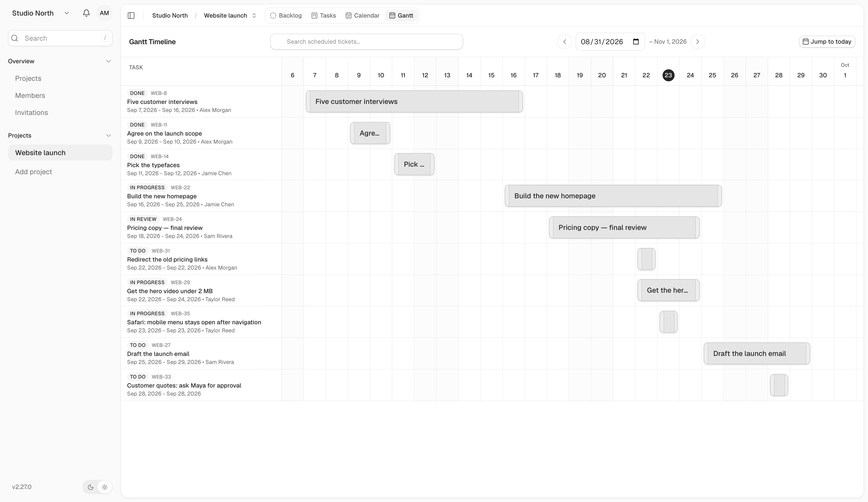Click the WEB-8 ticket ID
The width and height of the screenshot is (868, 502).
click(x=158, y=93)
